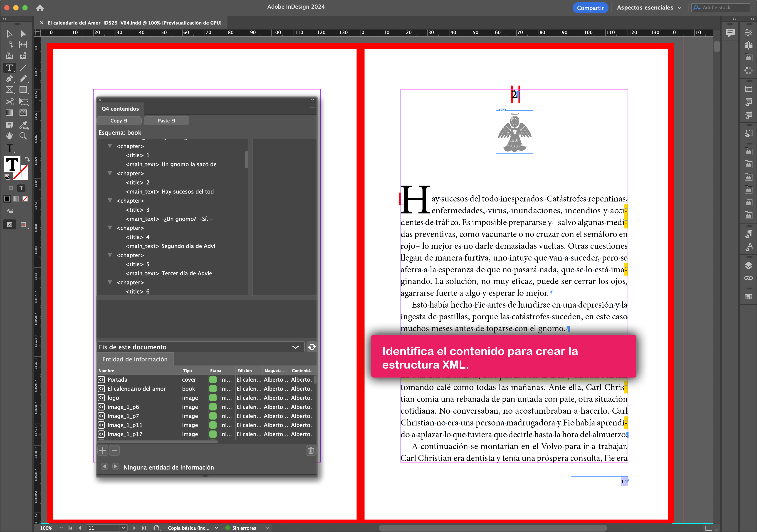Image resolution: width=757 pixels, height=532 pixels.
Task: Select the Entidad de información tab
Action: click(135, 359)
